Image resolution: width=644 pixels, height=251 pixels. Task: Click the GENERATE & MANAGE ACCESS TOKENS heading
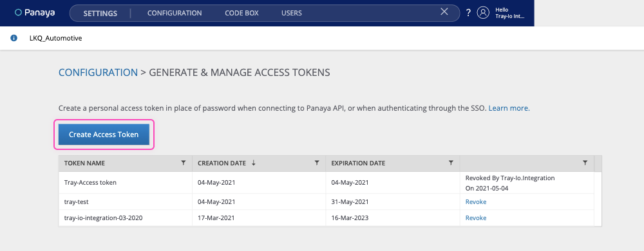(240, 73)
